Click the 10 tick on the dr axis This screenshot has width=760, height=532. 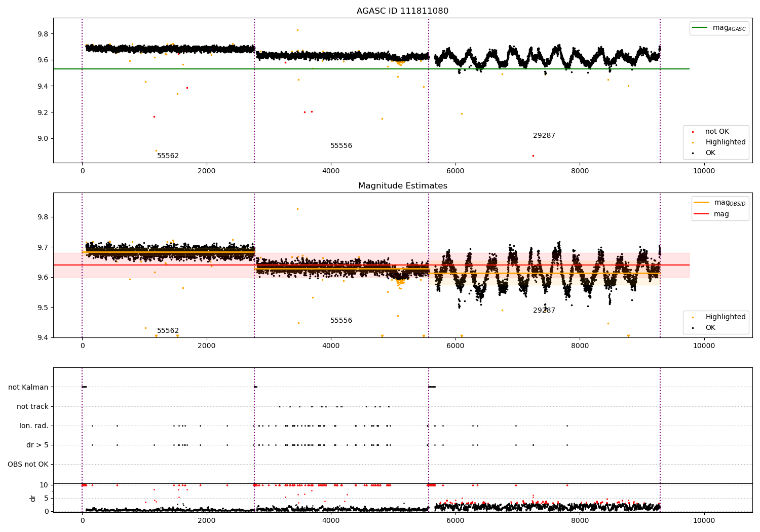pos(44,485)
